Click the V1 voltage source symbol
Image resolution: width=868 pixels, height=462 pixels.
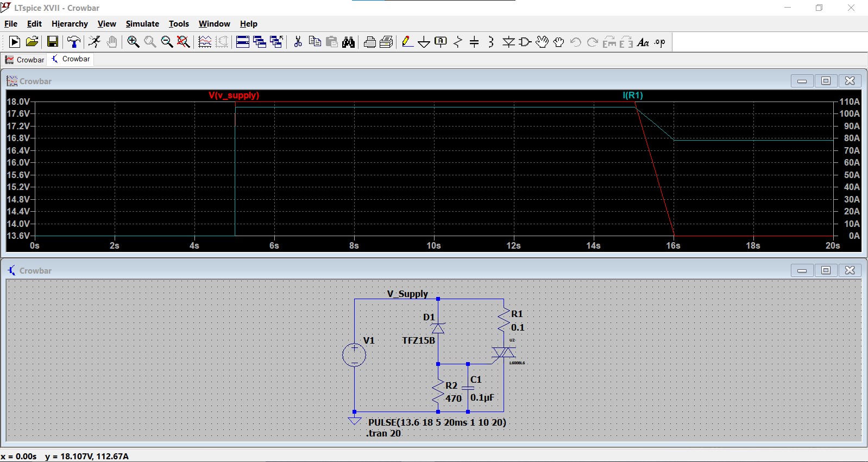click(x=354, y=355)
